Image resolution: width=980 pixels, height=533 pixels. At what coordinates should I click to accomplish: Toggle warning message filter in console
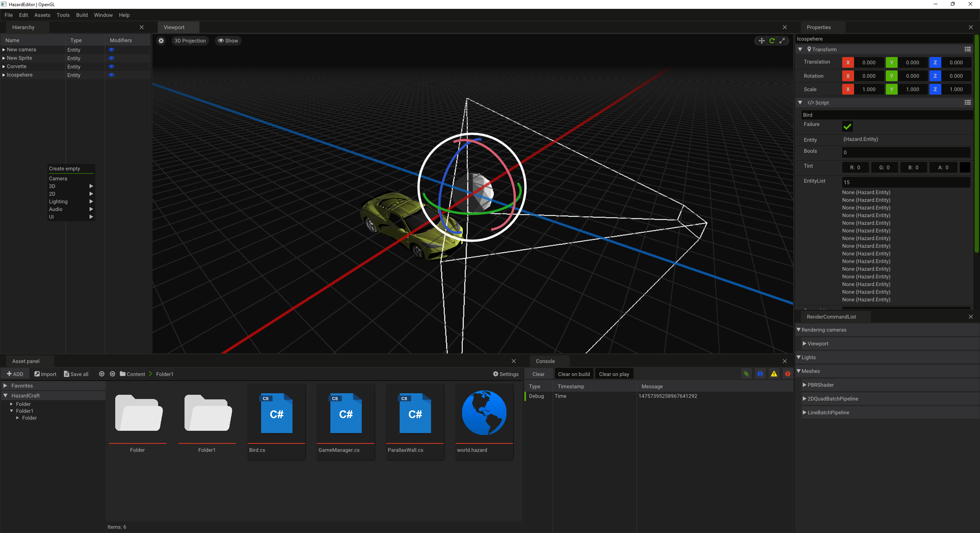[774, 374]
